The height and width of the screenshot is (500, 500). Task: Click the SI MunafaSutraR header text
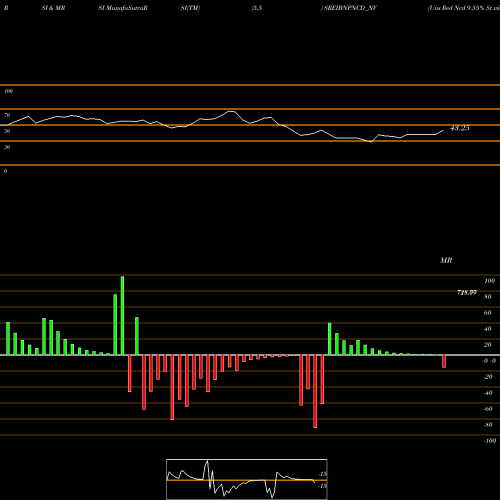(x=123, y=8)
